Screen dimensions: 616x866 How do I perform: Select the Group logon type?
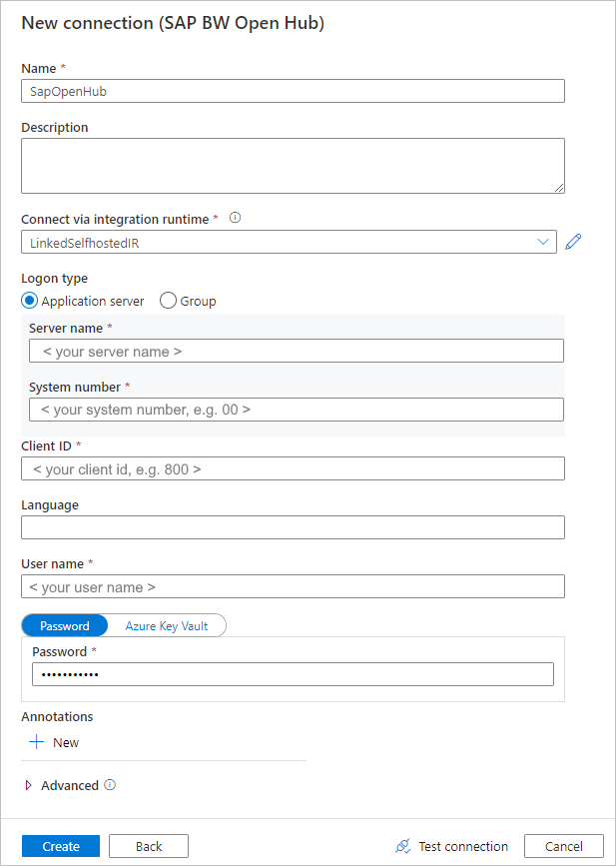(x=167, y=300)
